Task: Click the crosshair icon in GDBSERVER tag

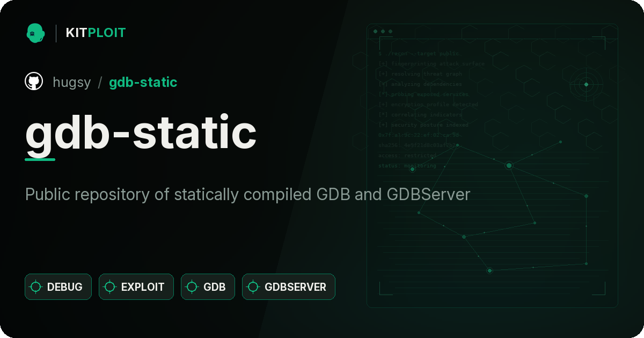Action: click(x=253, y=287)
